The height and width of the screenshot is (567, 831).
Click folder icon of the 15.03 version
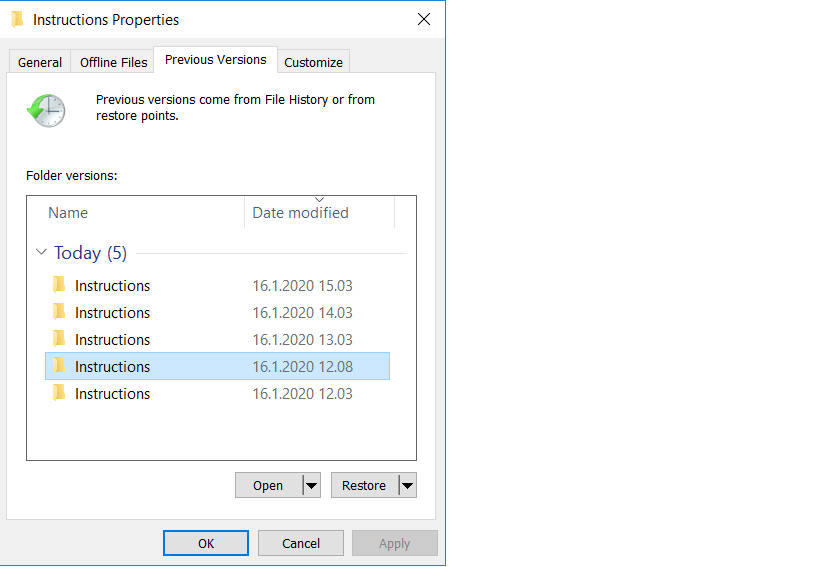tap(59, 285)
